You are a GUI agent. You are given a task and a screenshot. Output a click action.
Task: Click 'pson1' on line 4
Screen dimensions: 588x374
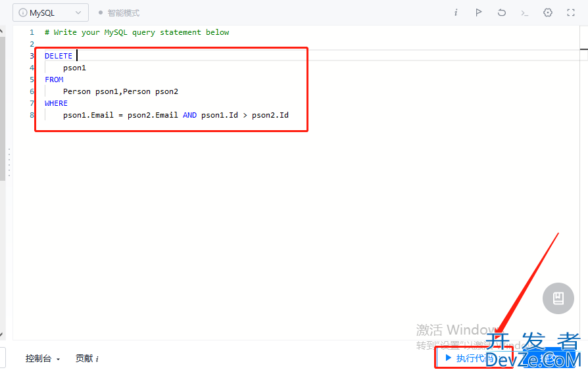[x=74, y=68]
